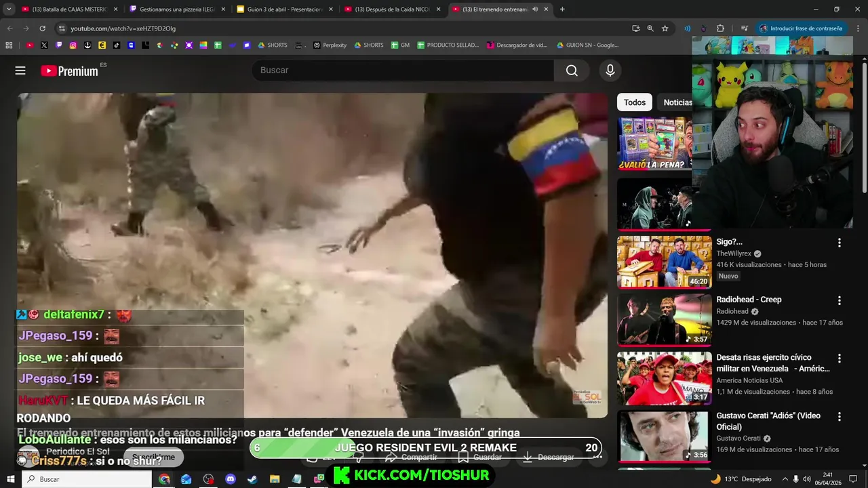
Task: Switch to Después de la Caída tab
Action: click(393, 9)
